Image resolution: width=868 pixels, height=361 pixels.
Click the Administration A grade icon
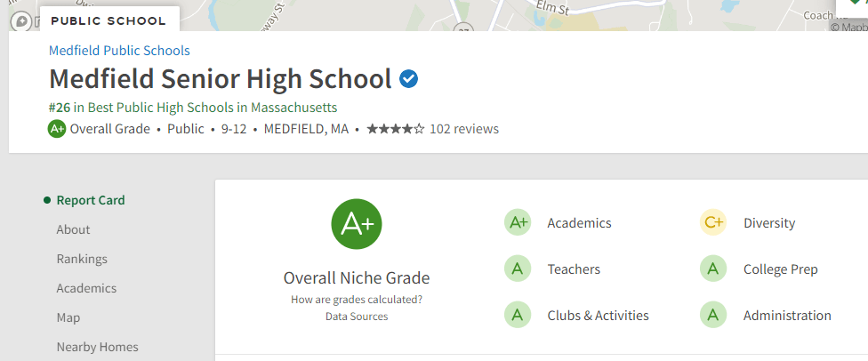point(713,316)
